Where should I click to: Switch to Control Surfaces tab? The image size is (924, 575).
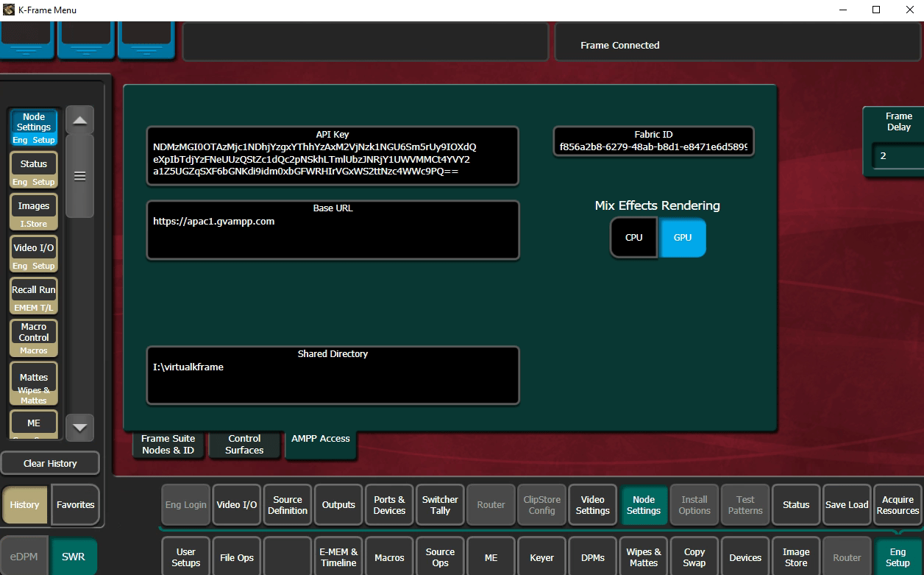[244, 445]
